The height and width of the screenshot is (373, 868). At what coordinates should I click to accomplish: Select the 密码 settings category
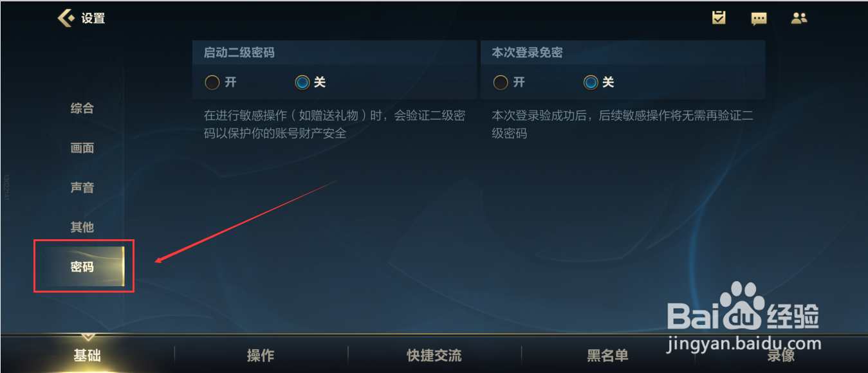82,266
